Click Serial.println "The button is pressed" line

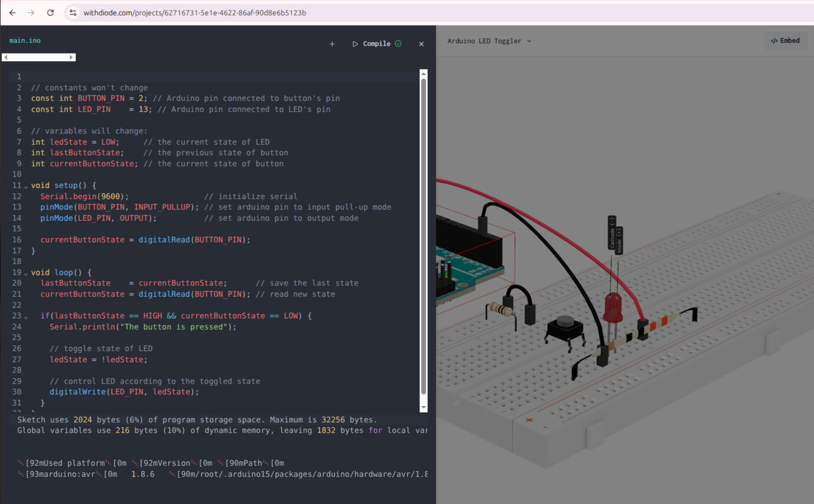143,327
